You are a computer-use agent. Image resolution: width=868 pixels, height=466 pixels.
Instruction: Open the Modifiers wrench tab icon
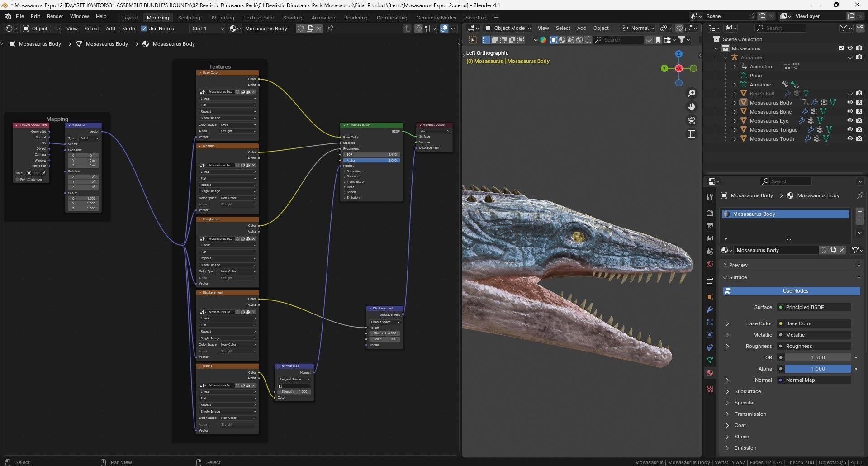click(710, 309)
